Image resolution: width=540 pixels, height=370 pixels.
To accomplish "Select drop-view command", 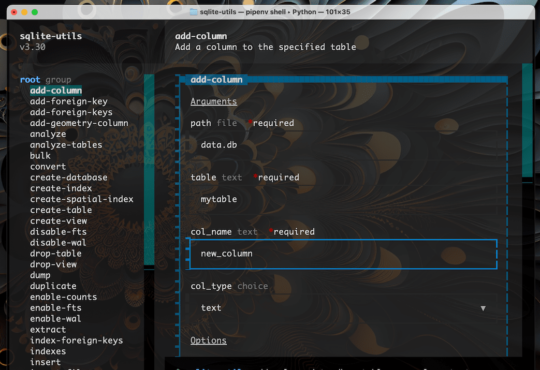I will [x=53, y=265].
